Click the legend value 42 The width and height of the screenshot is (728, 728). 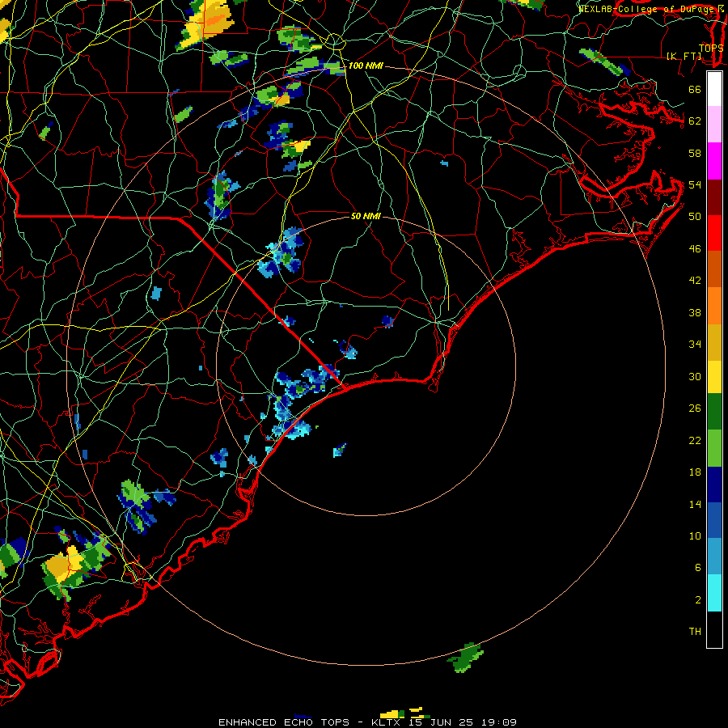695,281
